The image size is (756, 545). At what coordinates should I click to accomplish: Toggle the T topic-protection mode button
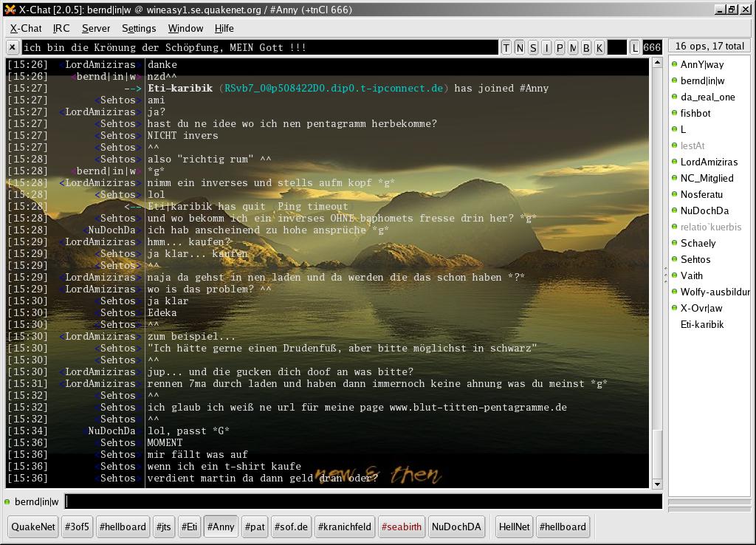pos(506,47)
